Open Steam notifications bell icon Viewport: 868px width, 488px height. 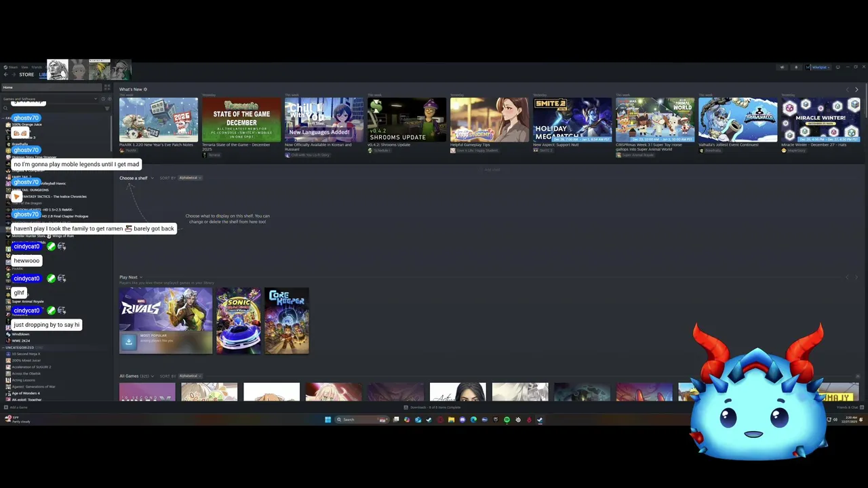tap(796, 67)
